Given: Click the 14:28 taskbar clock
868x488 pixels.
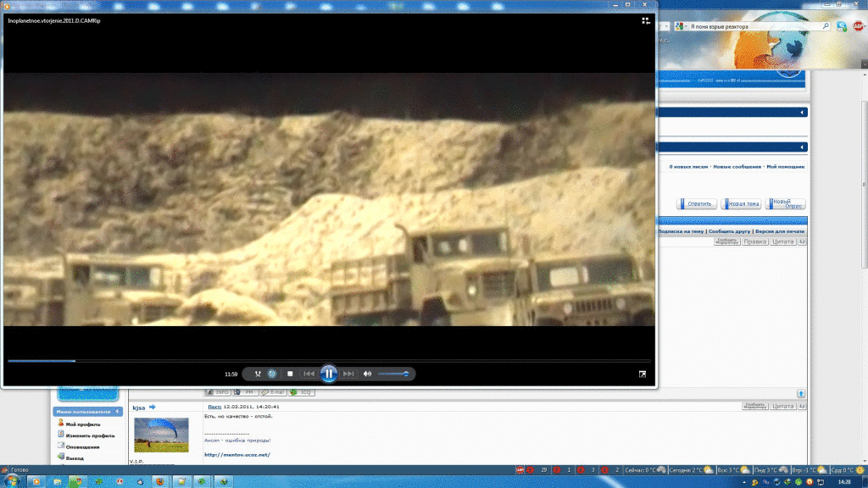Looking at the screenshot, I should click(844, 482).
